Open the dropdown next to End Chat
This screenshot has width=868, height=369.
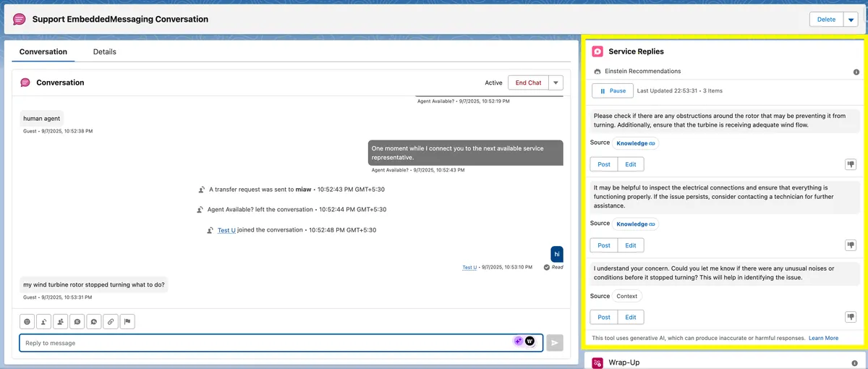pyautogui.click(x=556, y=82)
